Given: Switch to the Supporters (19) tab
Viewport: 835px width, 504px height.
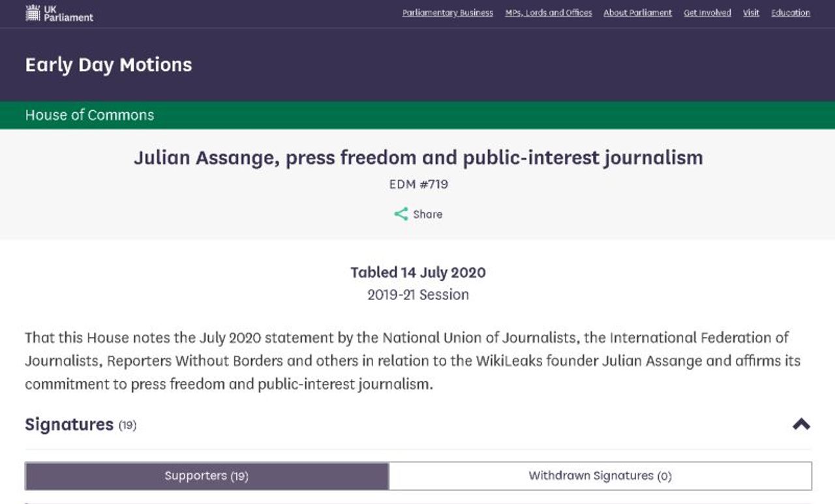Looking at the screenshot, I should pyautogui.click(x=206, y=476).
